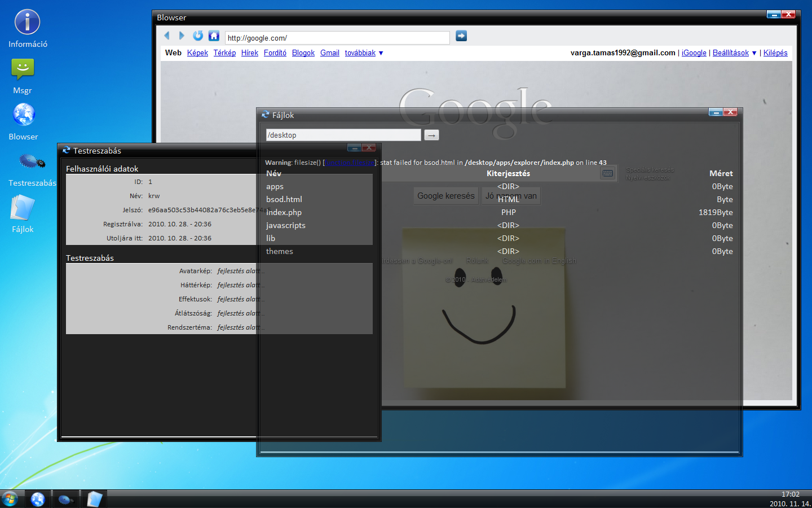The height and width of the screenshot is (508, 812).
Task: Reload the page in Blowser
Action: pos(197,36)
